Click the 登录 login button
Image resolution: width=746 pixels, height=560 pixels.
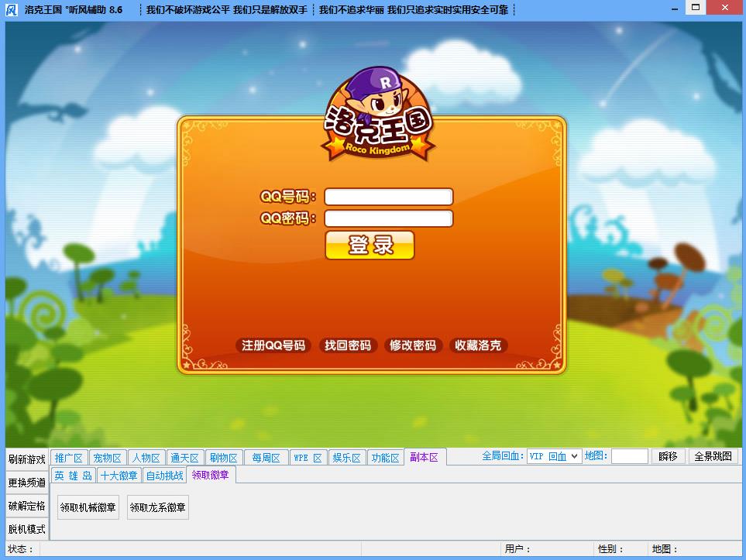(x=370, y=245)
